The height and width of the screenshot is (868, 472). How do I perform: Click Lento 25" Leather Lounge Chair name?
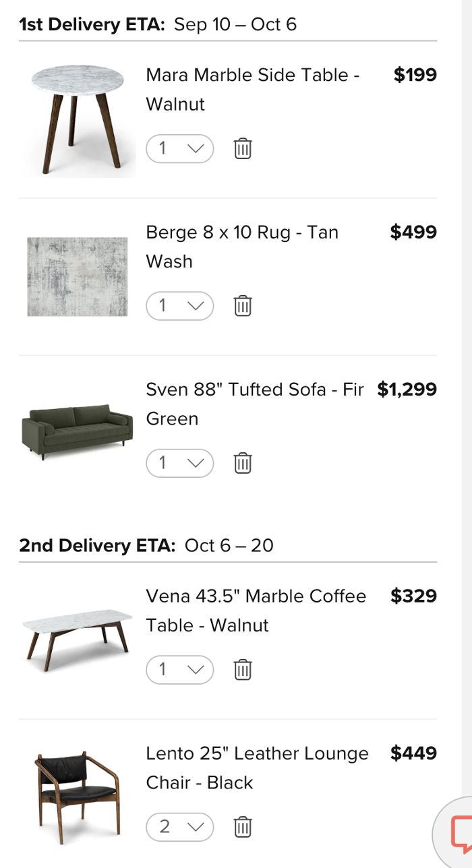(257, 768)
